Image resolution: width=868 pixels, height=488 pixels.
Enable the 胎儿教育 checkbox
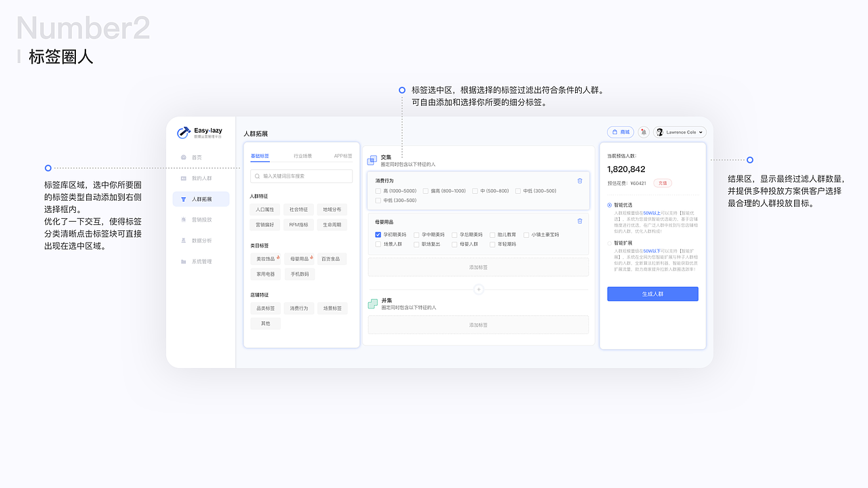492,235
